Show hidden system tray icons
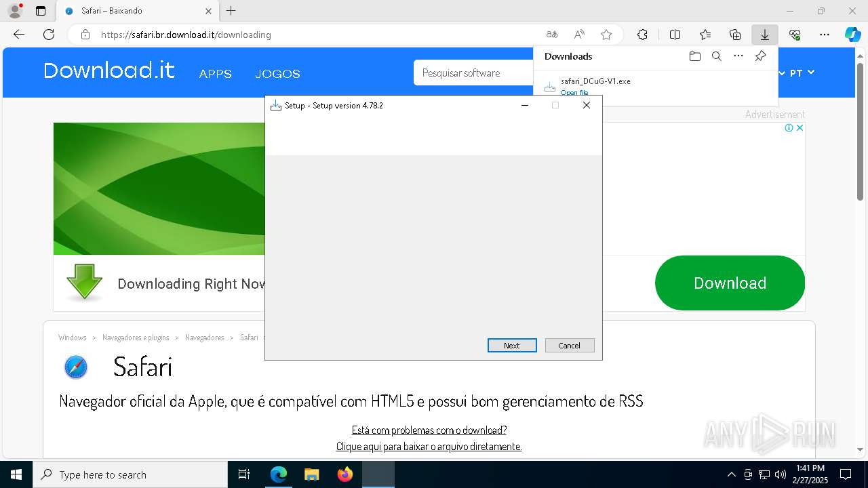Screen dimensions: 868x488 (731, 474)
